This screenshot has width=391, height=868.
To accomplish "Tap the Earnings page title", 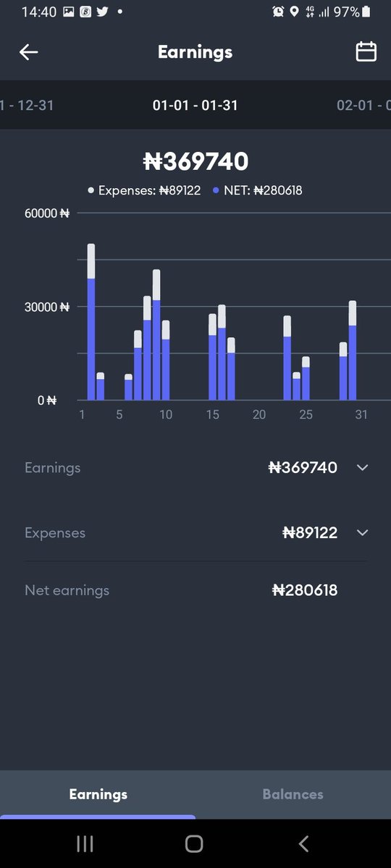I will point(195,52).
